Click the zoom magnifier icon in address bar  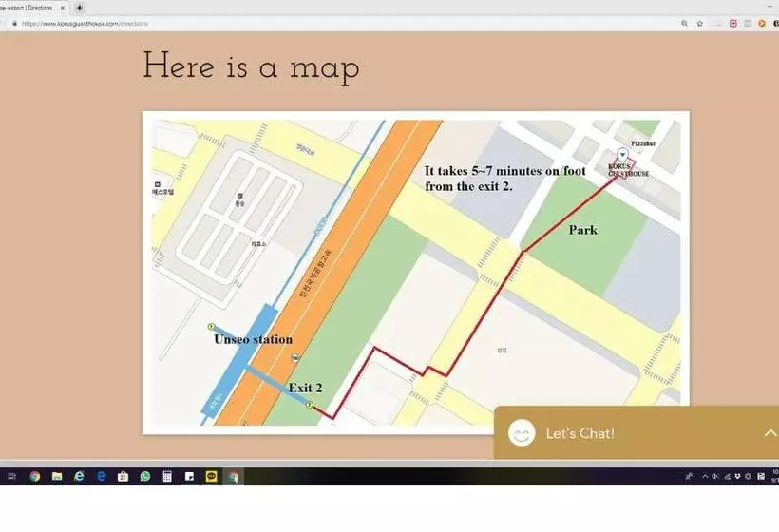684,23
